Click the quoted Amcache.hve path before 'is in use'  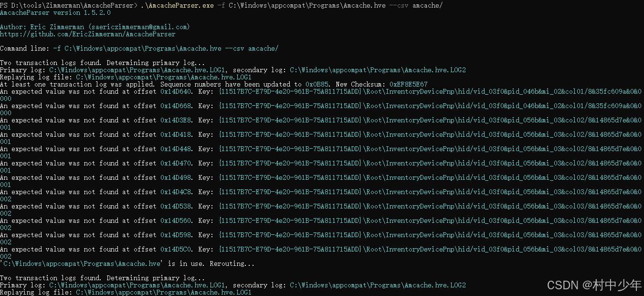pyautogui.click(x=82, y=264)
